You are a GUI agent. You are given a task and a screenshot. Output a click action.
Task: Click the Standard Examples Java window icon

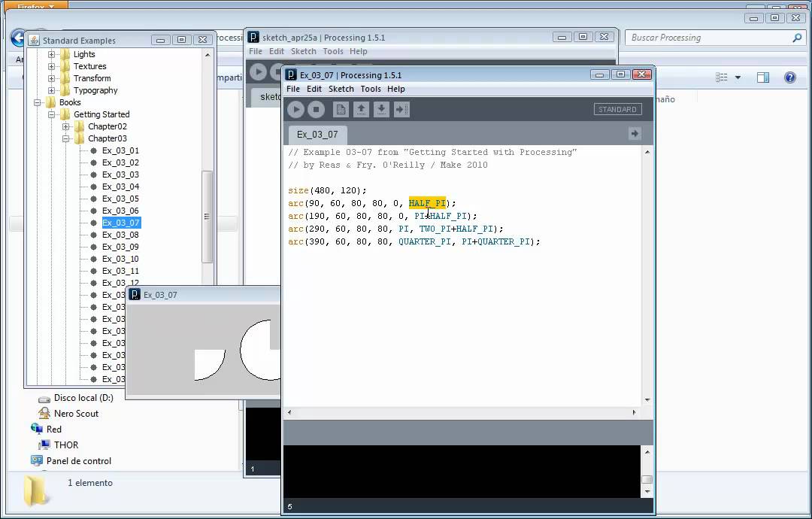[34, 41]
